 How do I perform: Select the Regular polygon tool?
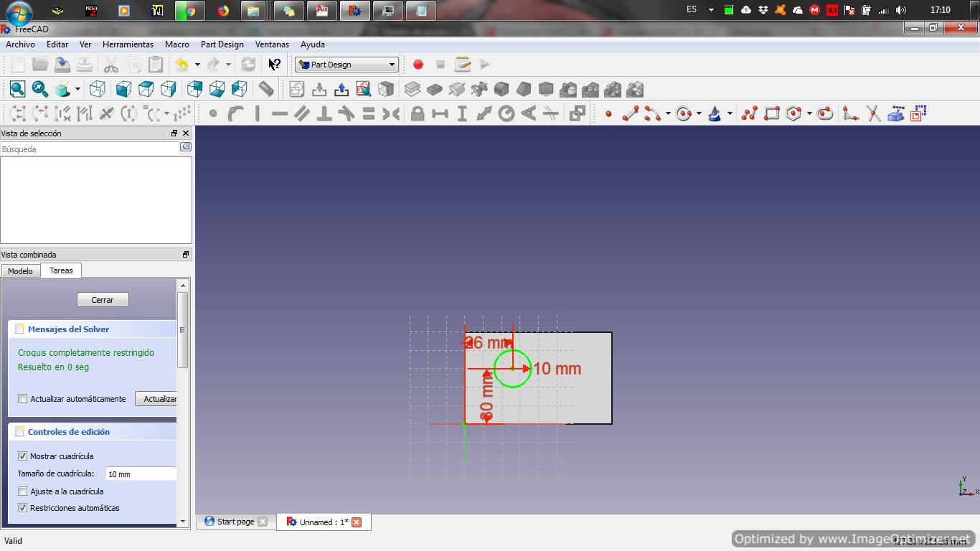tap(793, 113)
